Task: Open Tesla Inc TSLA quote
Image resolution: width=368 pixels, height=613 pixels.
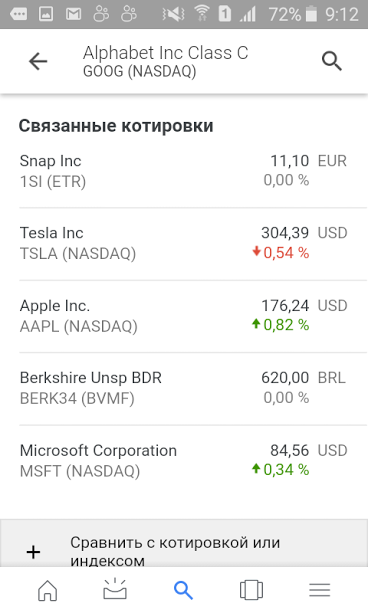Action: (184, 244)
